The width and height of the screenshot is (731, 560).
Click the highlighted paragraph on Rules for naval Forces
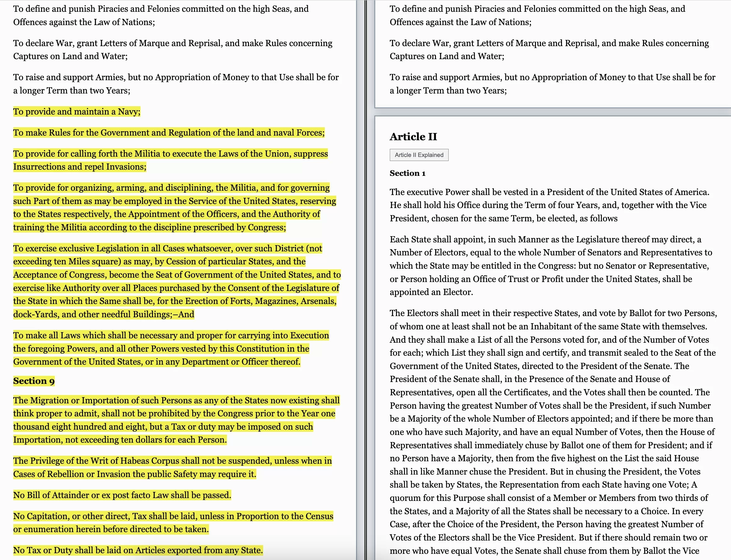(169, 133)
